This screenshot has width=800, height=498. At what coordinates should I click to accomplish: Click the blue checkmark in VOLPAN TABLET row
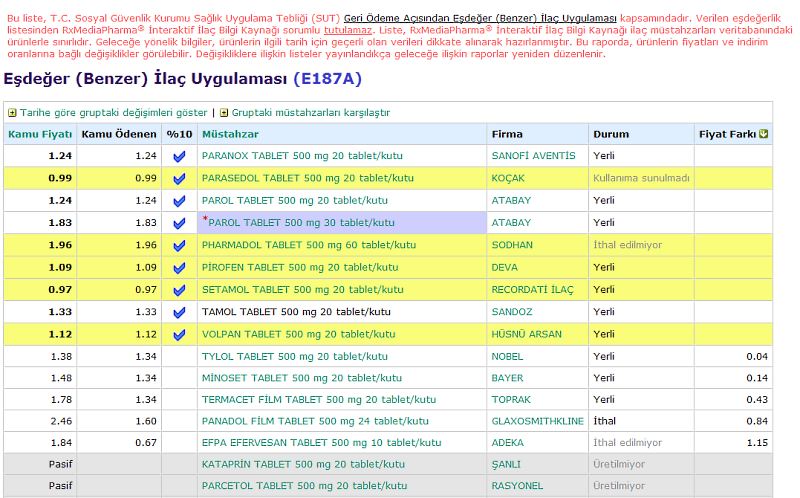[x=179, y=334]
